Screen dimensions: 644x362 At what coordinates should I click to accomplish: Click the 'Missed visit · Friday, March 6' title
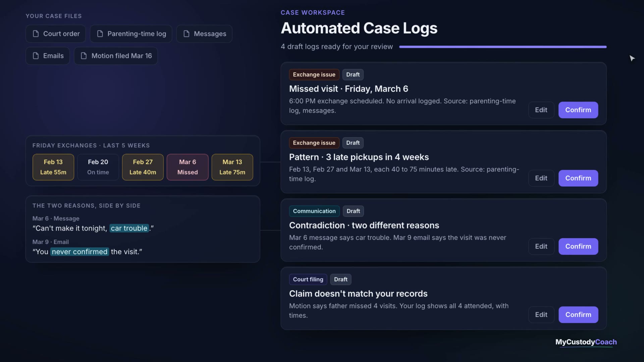(x=348, y=89)
